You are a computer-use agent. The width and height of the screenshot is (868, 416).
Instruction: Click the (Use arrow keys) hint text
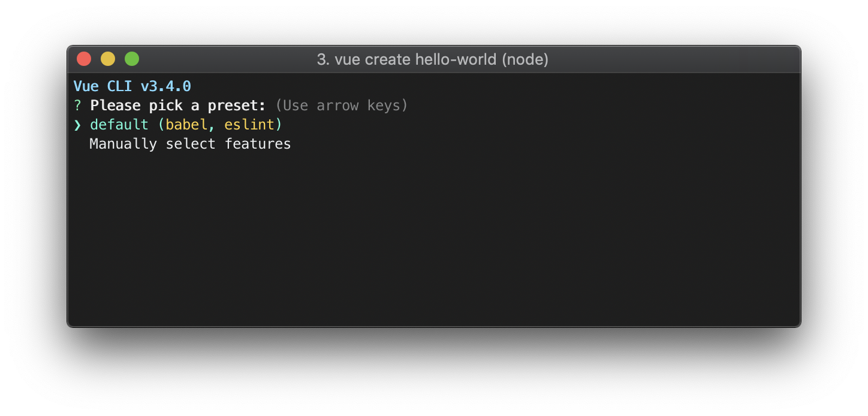click(x=342, y=105)
